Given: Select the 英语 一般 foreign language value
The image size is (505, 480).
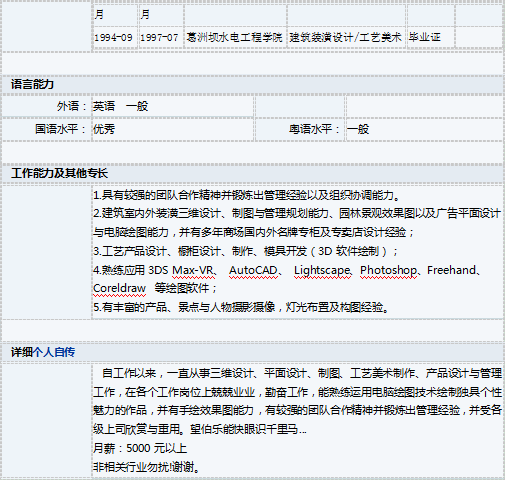Looking at the screenshot, I should coord(120,106).
